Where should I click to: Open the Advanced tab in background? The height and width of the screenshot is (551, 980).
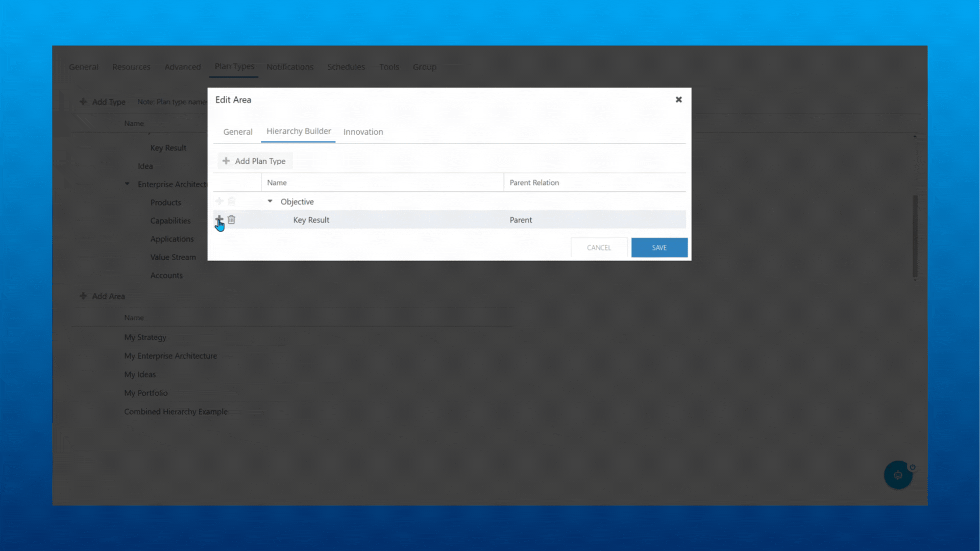[x=183, y=67]
